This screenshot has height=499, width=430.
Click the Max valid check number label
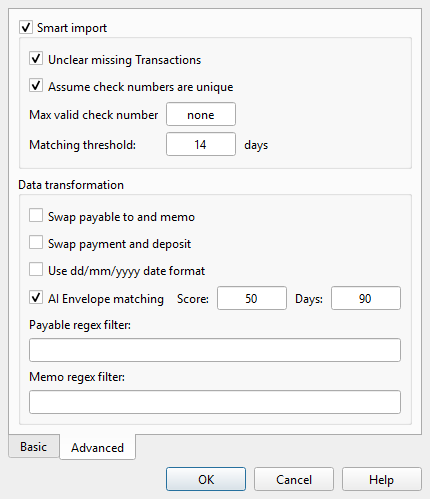pos(94,115)
